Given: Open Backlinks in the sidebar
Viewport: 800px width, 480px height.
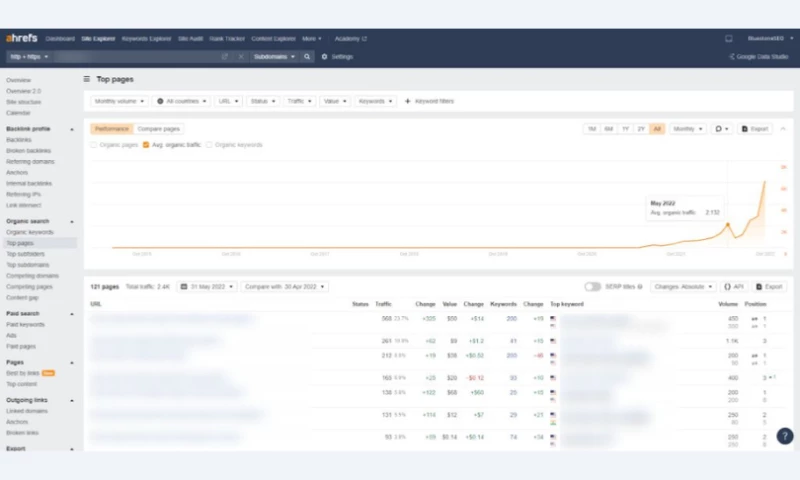Looking at the screenshot, I should click(19, 140).
